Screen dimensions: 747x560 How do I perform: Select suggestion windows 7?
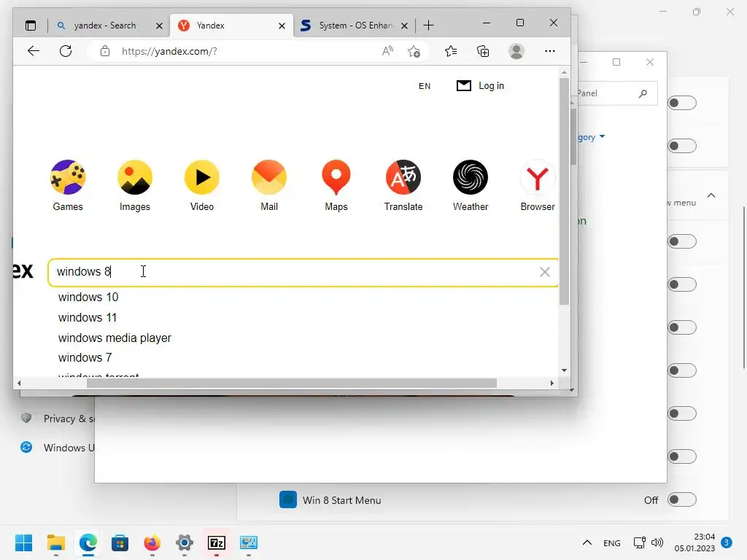point(85,357)
